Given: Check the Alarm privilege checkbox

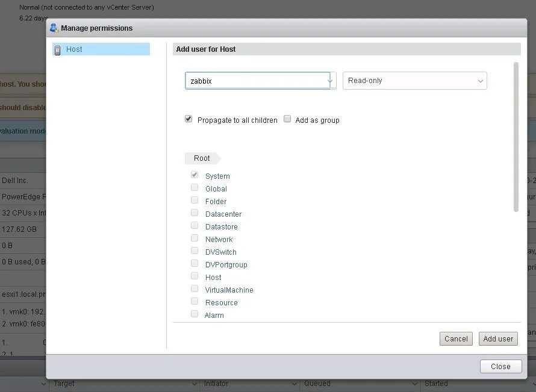Looking at the screenshot, I should [x=194, y=313].
